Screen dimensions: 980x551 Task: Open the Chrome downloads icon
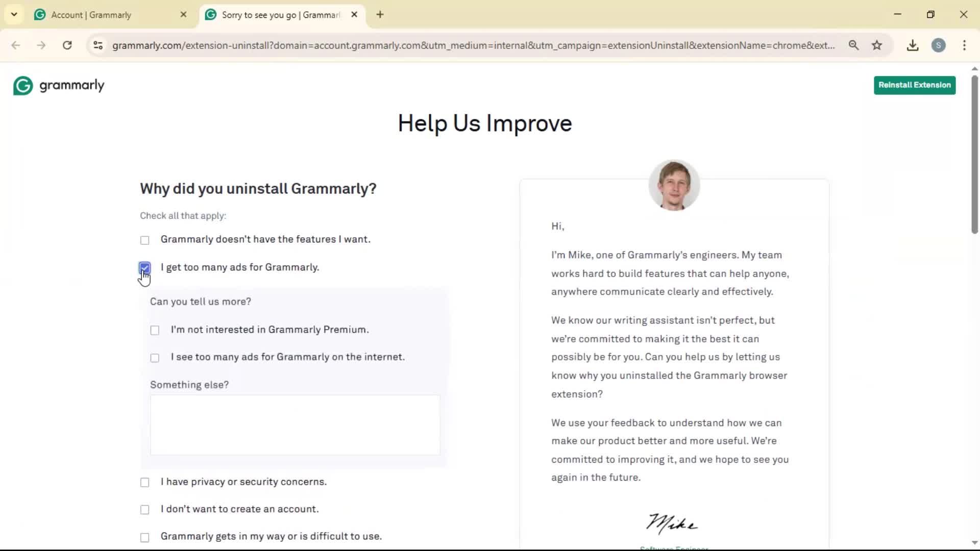point(913,45)
